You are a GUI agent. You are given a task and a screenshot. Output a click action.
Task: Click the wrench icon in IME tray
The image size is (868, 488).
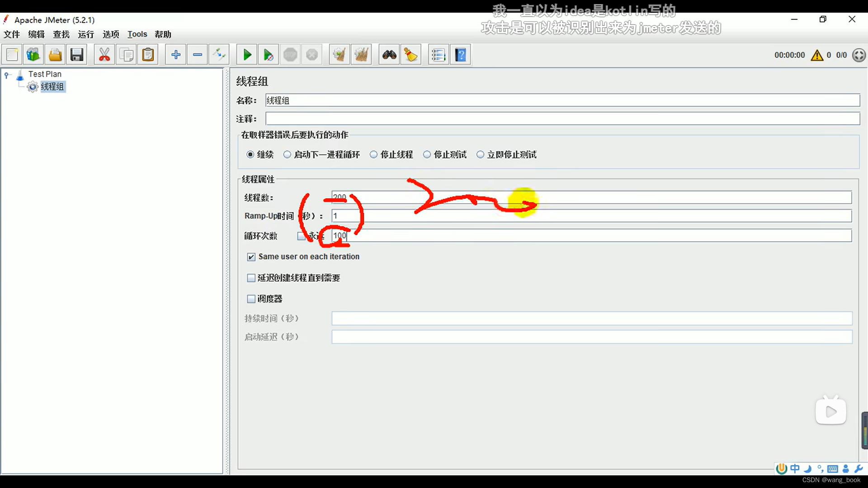click(858, 469)
